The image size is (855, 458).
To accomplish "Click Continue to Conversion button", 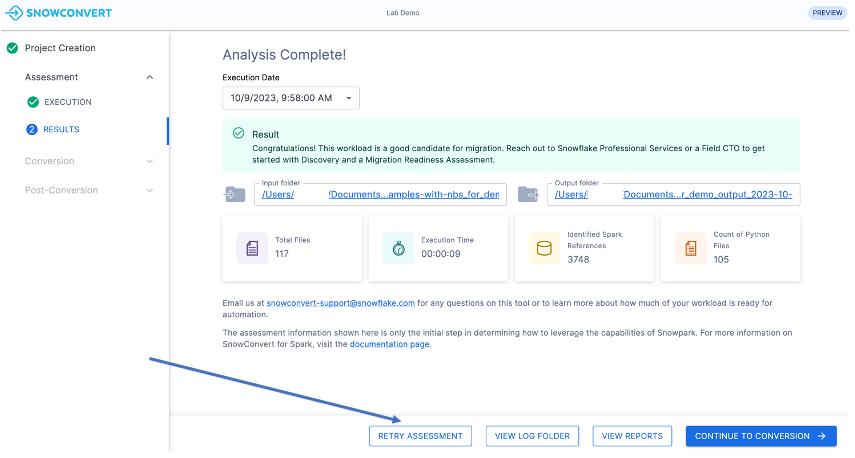I will [x=760, y=436].
